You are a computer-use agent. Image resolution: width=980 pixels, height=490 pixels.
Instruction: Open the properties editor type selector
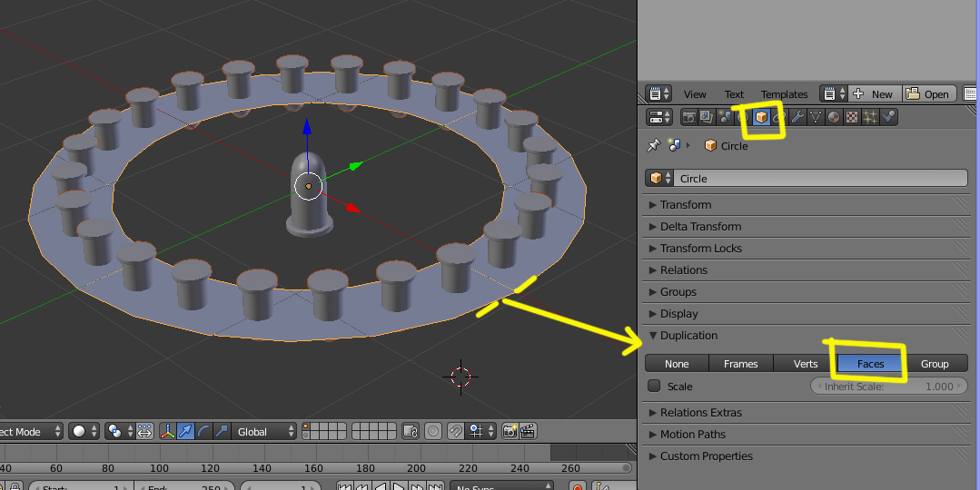(658, 117)
